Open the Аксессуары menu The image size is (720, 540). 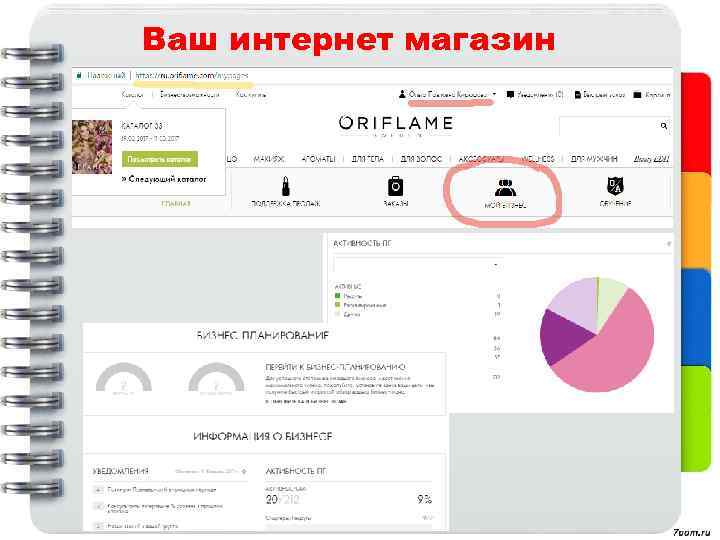click(x=481, y=159)
